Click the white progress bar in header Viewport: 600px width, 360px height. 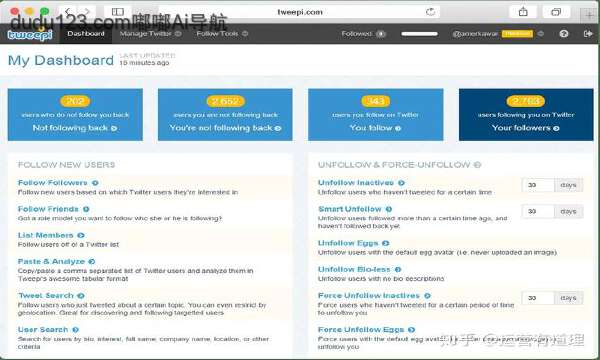[419, 34]
